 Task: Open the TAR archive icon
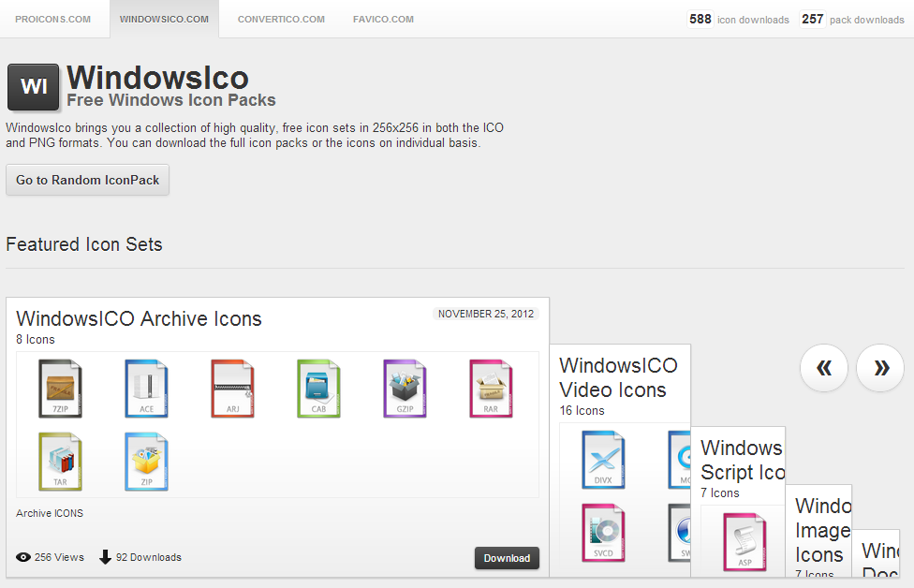(x=60, y=462)
